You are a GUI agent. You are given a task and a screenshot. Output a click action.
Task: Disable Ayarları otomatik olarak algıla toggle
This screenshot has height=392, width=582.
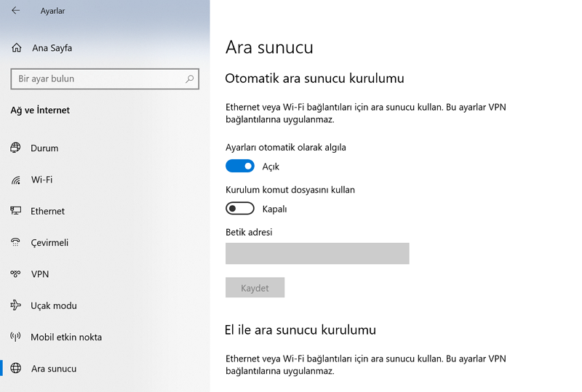point(240,167)
